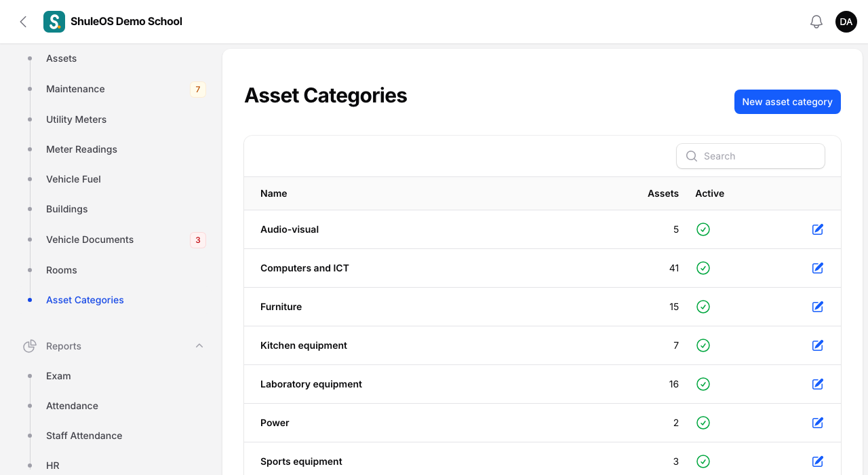
Task: Click the active checkmark for Laboratory equipment
Action: pos(703,384)
